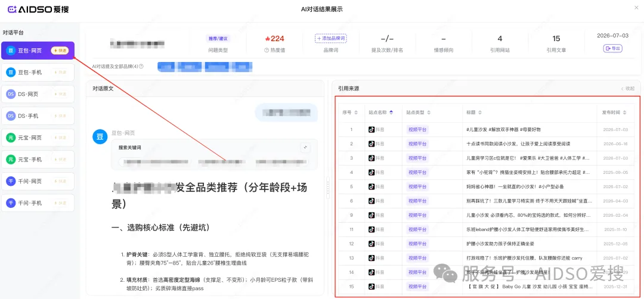Switch to the DS·网页 platform tab
Image resolution: width=644 pixels, height=299 pixels.
38,94
